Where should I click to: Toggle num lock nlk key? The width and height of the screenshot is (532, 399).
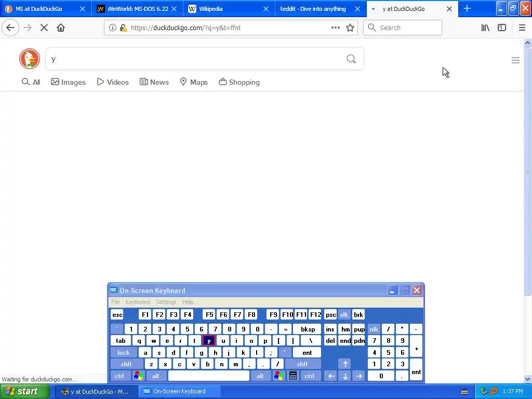(374, 329)
